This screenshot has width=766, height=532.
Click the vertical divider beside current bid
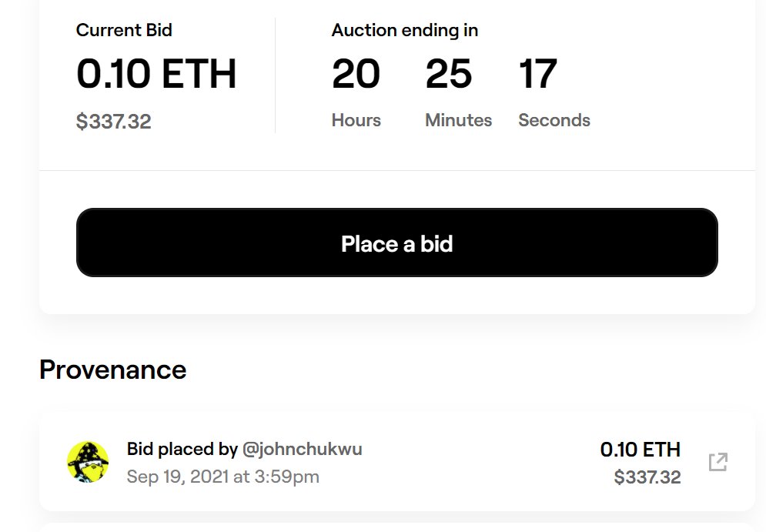275,75
